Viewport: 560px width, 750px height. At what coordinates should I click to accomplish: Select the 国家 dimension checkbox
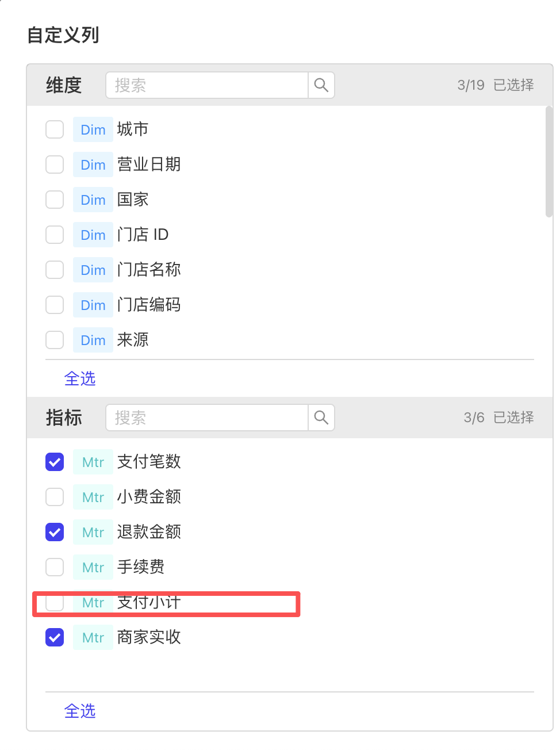(x=55, y=200)
